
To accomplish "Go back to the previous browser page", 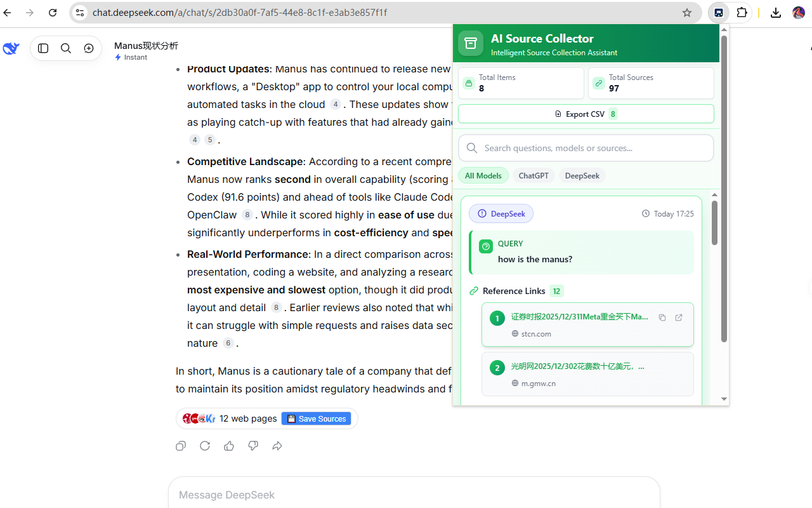I will [8, 13].
